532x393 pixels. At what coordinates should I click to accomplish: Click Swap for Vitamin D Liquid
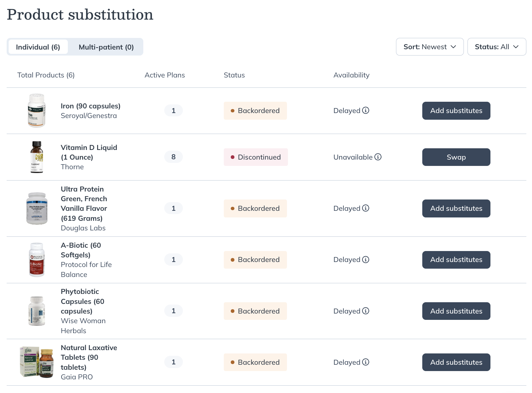pos(456,157)
